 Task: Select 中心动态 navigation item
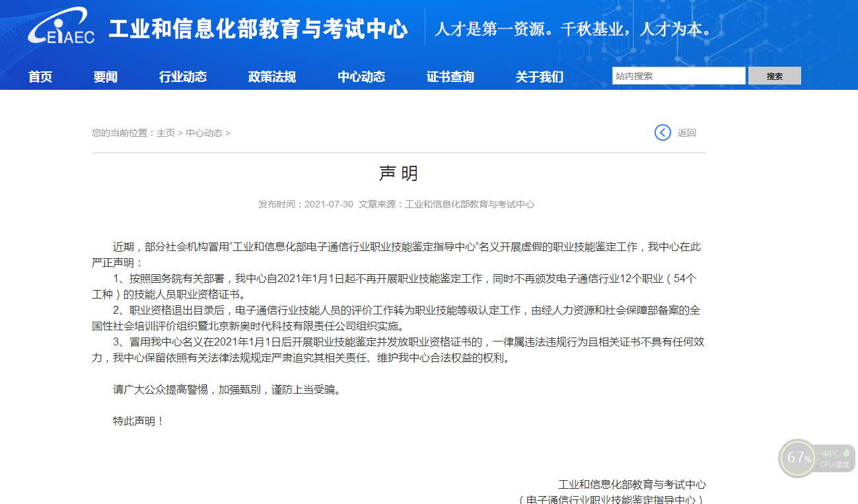[361, 77]
